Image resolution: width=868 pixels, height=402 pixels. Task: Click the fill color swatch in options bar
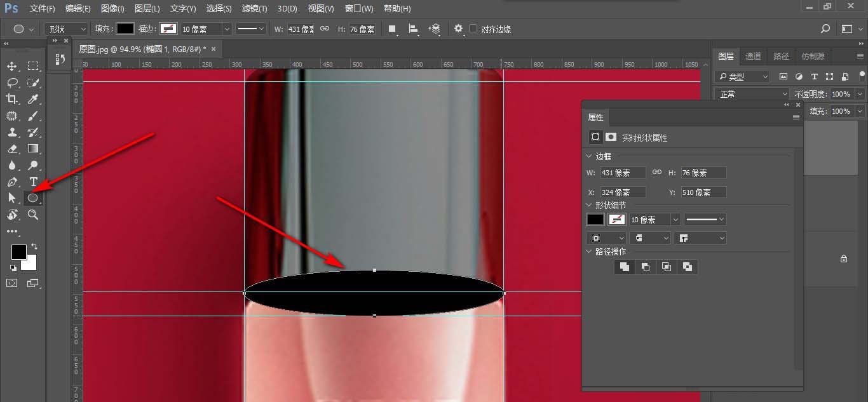125,29
